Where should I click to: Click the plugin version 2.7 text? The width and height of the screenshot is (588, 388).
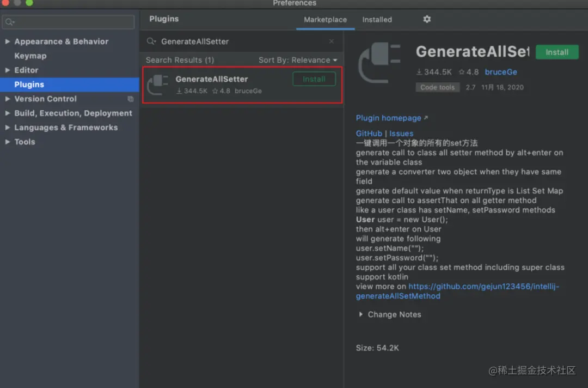[470, 87]
